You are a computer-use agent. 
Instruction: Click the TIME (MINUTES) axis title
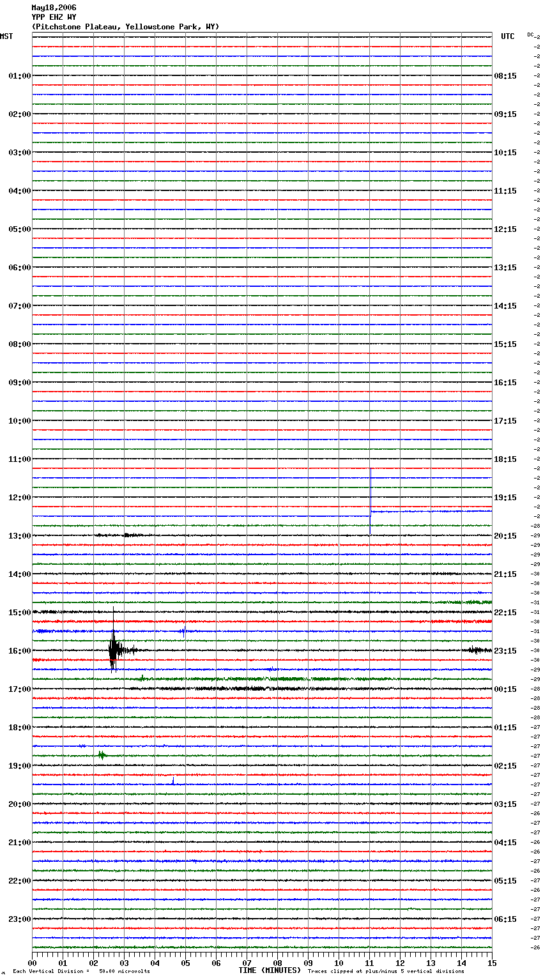[270, 970]
